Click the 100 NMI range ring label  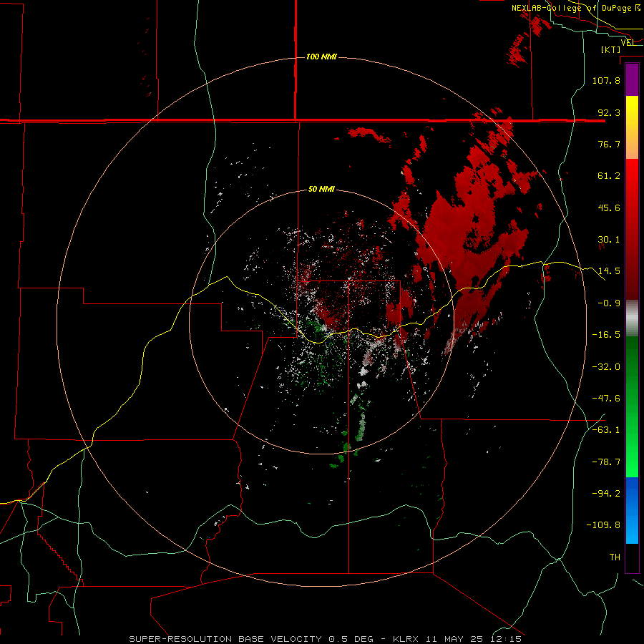[x=321, y=57]
